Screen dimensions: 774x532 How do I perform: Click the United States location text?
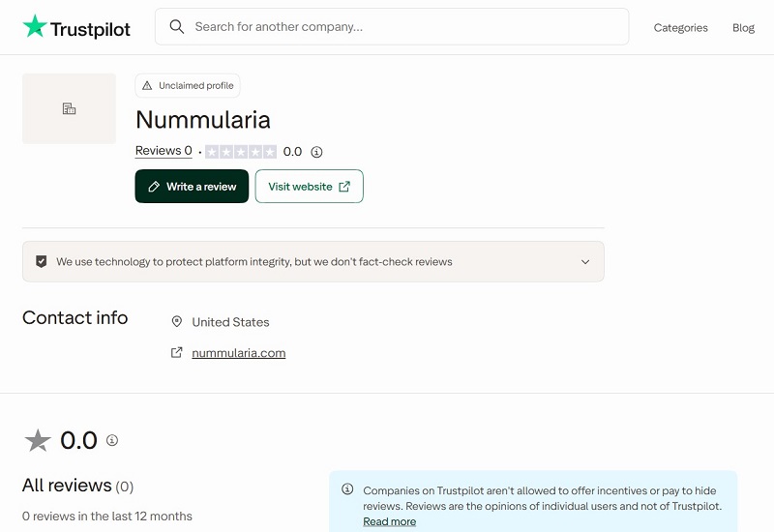click(230, 322)
